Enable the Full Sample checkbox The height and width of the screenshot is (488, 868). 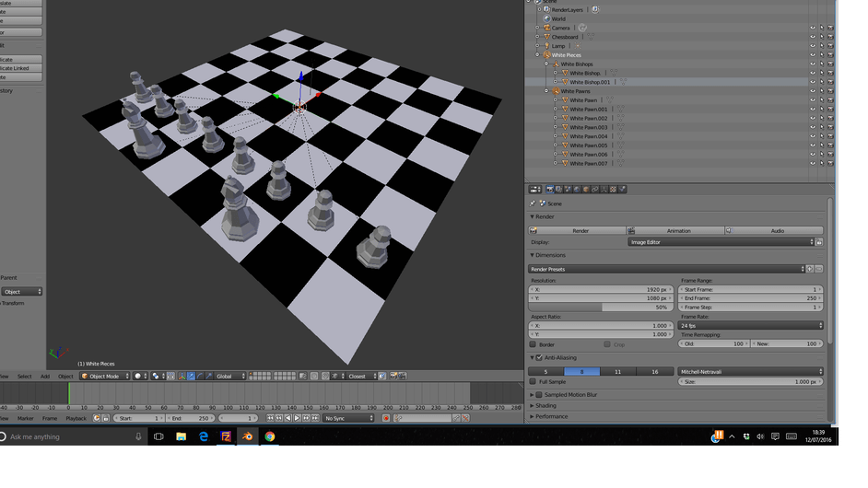[x=534, y=381]
